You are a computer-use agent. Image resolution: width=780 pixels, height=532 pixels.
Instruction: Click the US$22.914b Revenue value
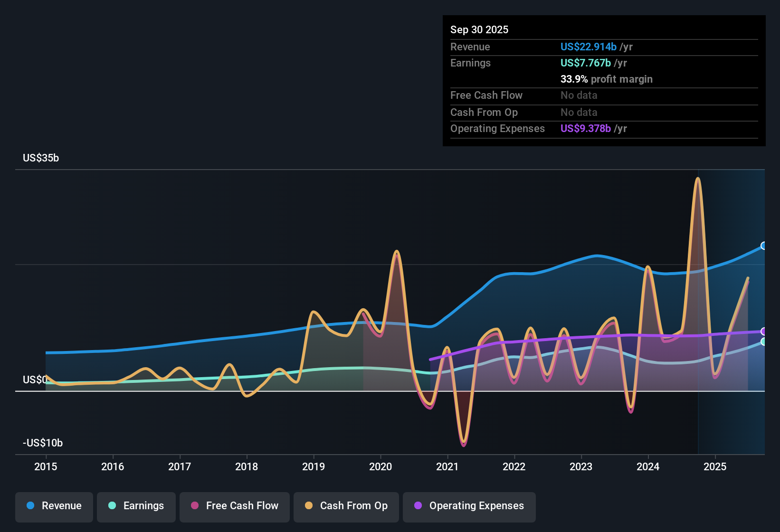tap(589, 47)
